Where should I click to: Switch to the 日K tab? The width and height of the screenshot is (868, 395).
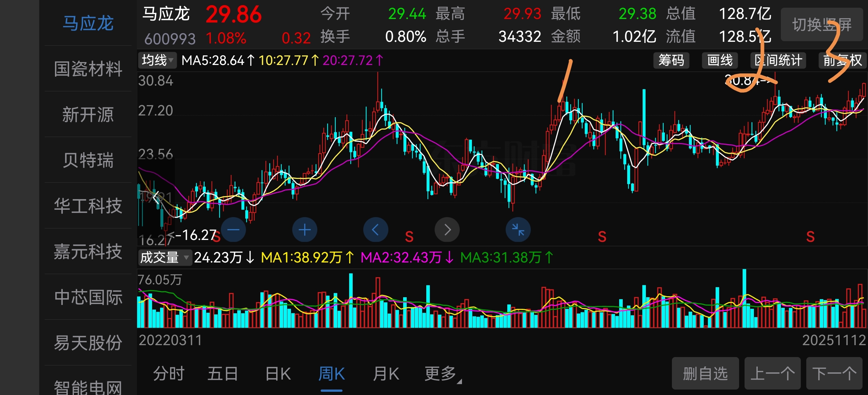click(x=278, y=374)
